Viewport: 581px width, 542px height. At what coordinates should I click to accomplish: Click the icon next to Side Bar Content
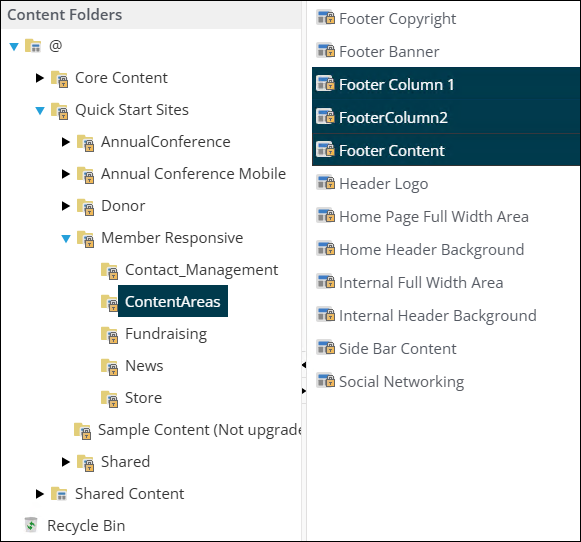tap(326, 348)
